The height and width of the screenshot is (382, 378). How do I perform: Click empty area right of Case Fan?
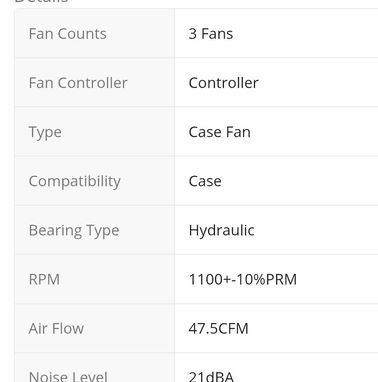[x=315, y=132]
